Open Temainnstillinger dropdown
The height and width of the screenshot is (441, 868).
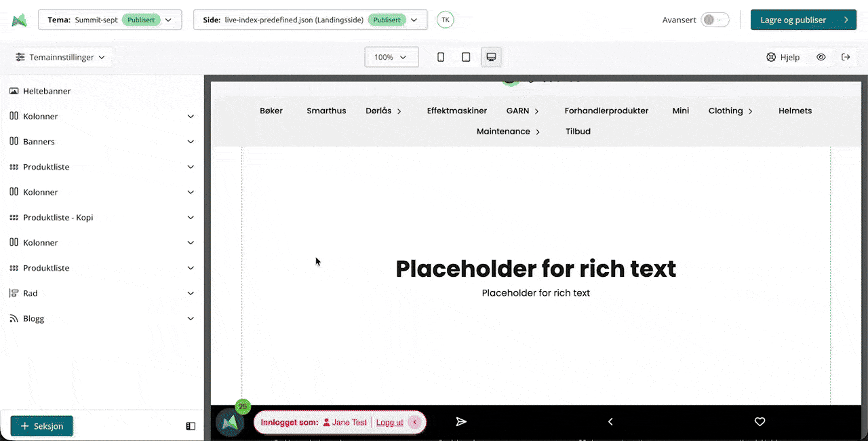point(60,57)
